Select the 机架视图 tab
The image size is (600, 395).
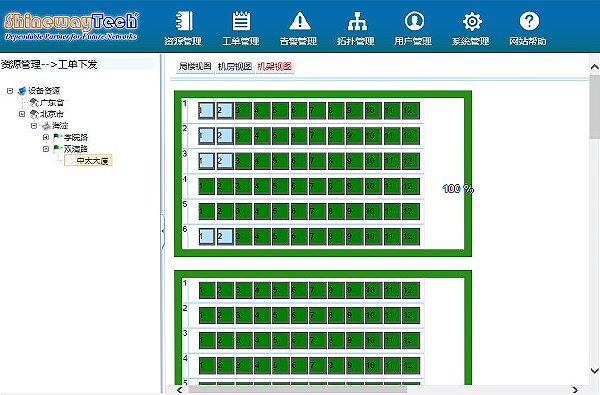[275, 67]
